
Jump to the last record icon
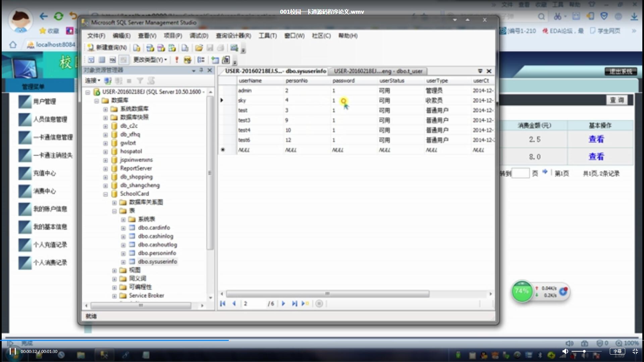coord(294,304)
